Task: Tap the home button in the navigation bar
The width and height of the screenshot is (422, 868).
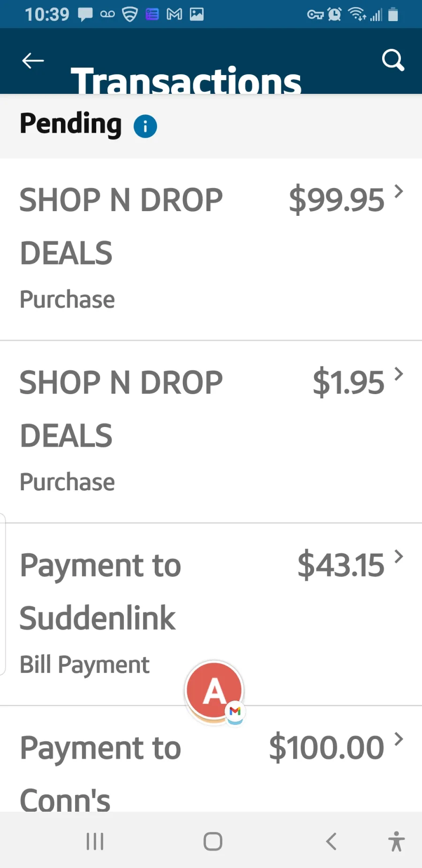Action: pos(213,841)
